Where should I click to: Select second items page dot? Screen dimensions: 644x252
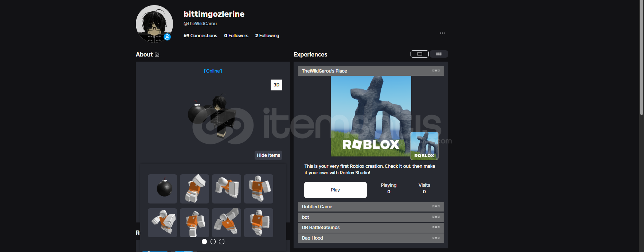[x=213, y=242]
